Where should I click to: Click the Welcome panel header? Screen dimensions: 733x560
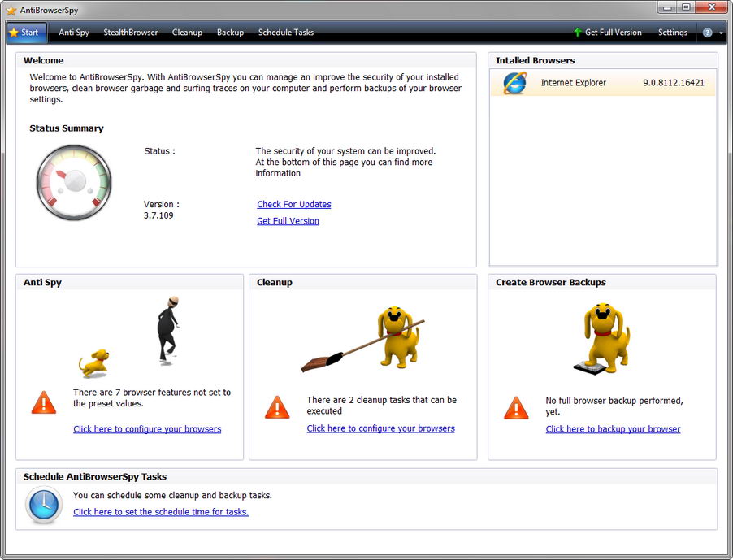point(246,60)
